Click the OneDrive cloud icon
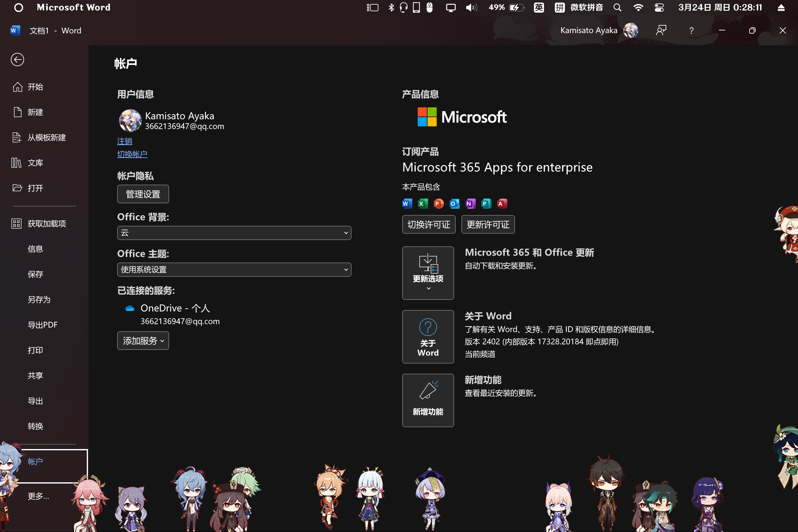The width and height of the screenshot is (798, 532). point(130,308)
